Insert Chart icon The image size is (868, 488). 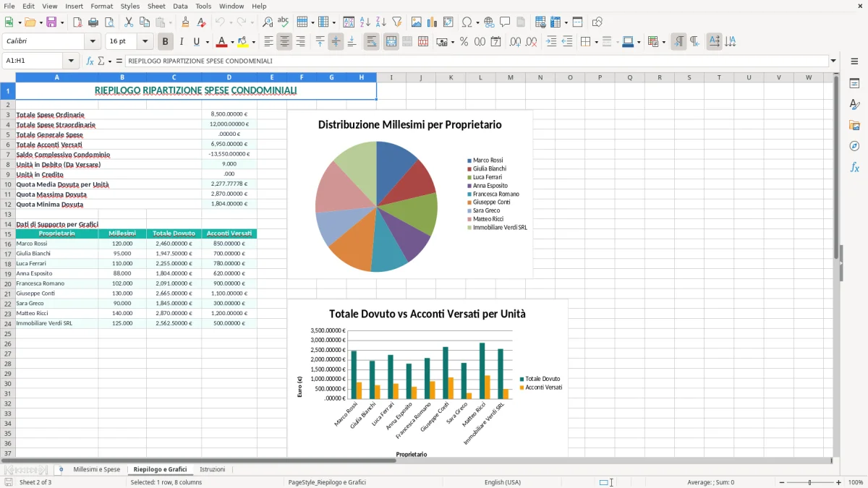tap(433, 22)
